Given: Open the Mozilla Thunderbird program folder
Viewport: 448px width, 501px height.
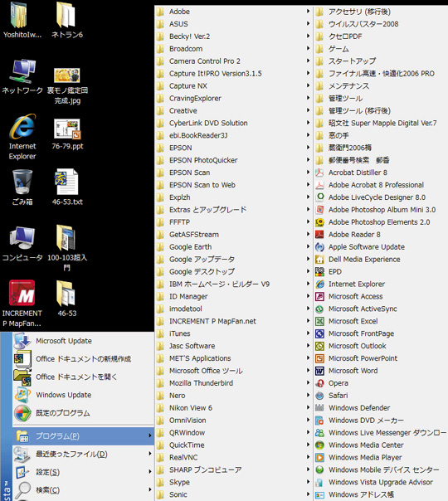Looking at the screenshot, I should tap(234, 383).
